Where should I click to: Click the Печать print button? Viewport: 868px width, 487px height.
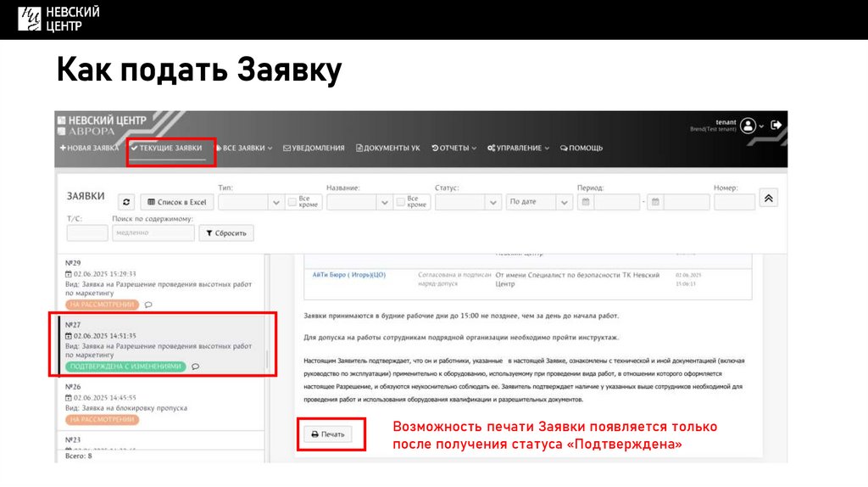[328, 434]
